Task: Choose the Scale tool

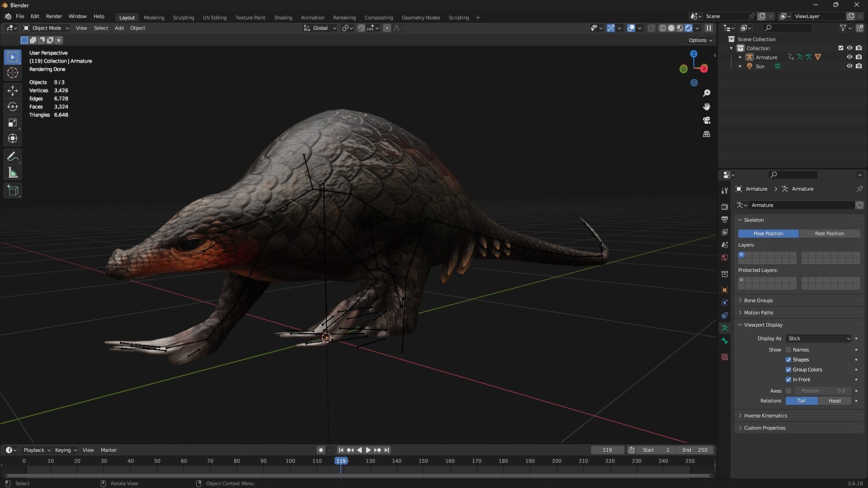Action: pyautogui.click(x=13, y=123)
